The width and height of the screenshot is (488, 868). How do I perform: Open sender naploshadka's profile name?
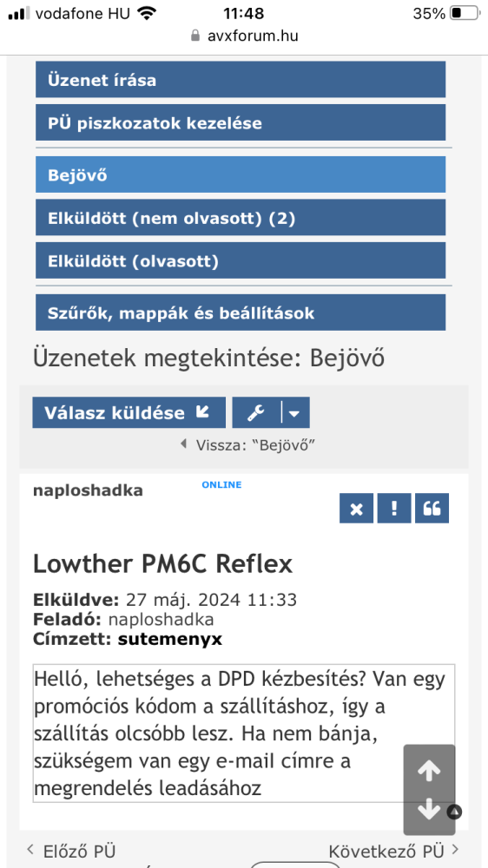point(88,490)
